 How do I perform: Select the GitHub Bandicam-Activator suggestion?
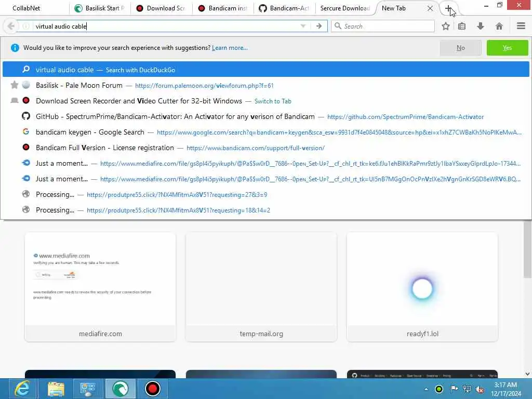[x=265, y=116]
